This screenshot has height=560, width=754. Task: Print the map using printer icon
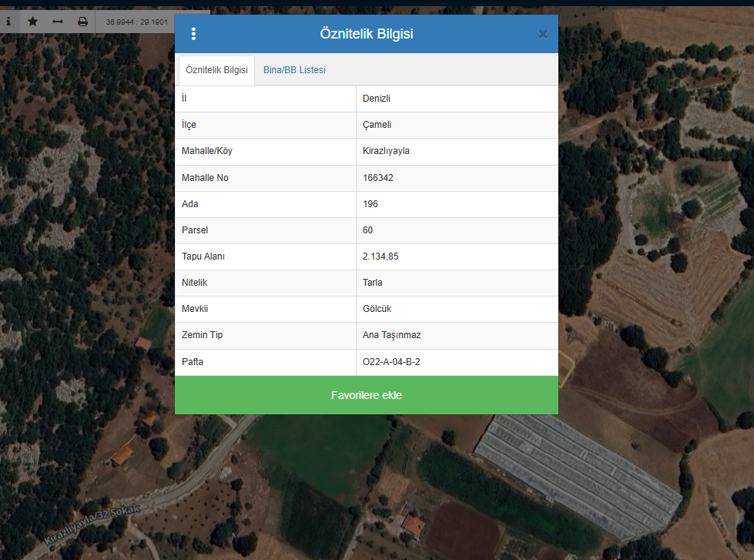coord(82,22)
